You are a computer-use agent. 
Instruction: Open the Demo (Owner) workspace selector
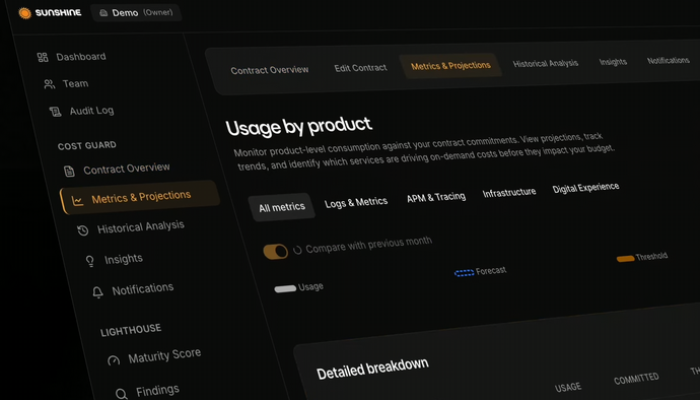point(136,13)
